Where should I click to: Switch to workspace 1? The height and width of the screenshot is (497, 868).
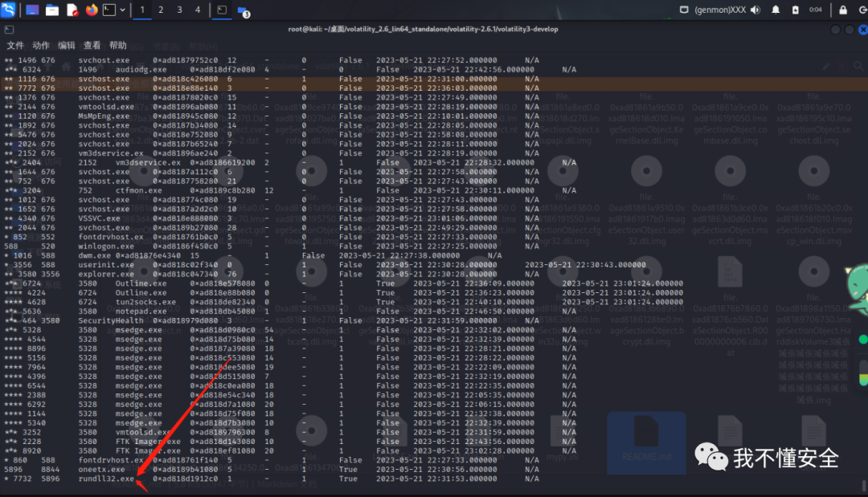pyautogui.click(x=142, y=10)
